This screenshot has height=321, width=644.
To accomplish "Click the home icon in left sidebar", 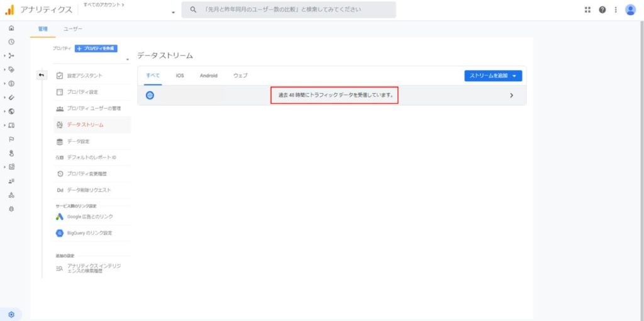I will (x=11, y=29).
